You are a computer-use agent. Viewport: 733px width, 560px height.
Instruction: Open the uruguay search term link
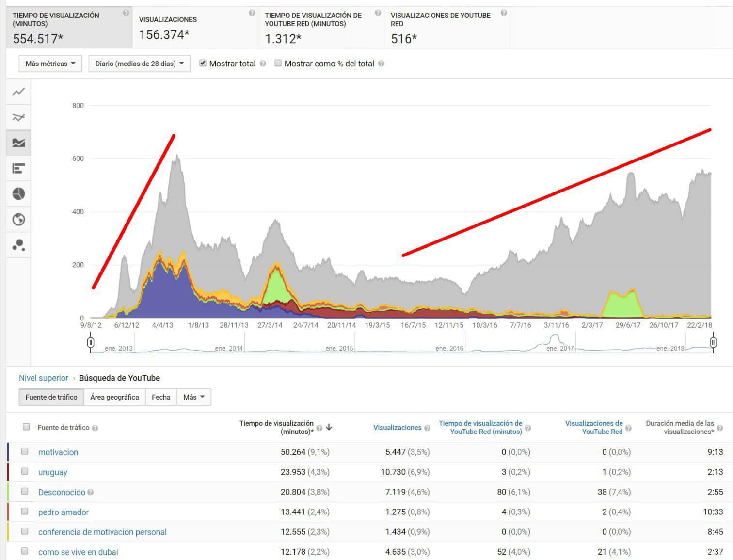pyautogui.click(x=53, y=472)
